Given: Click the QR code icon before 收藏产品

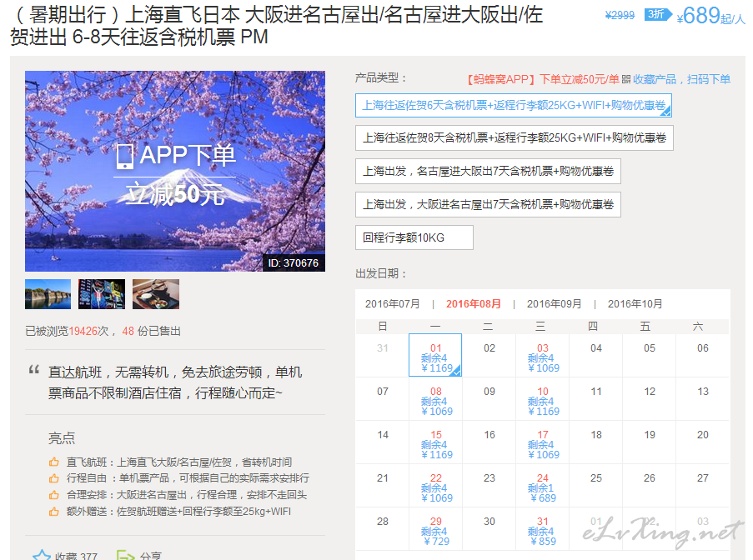Looking at the screenshot, I should pyautogui.click(x=626, y=79).
